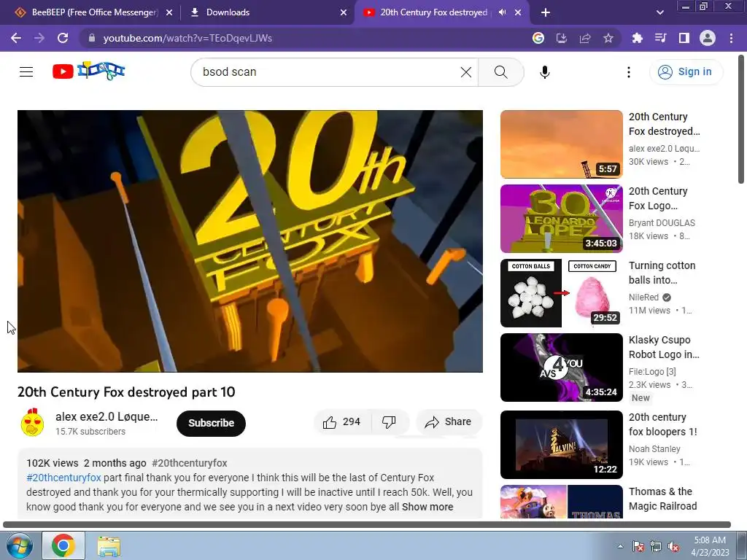
Task: Click the channel avatar chicken icon
Action: pos(32,422)
